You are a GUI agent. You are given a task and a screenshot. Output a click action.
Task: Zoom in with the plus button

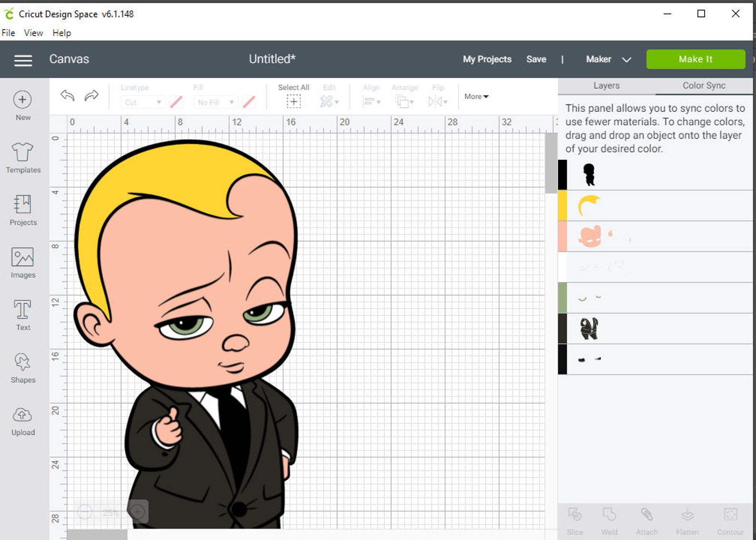coord(137,512)
